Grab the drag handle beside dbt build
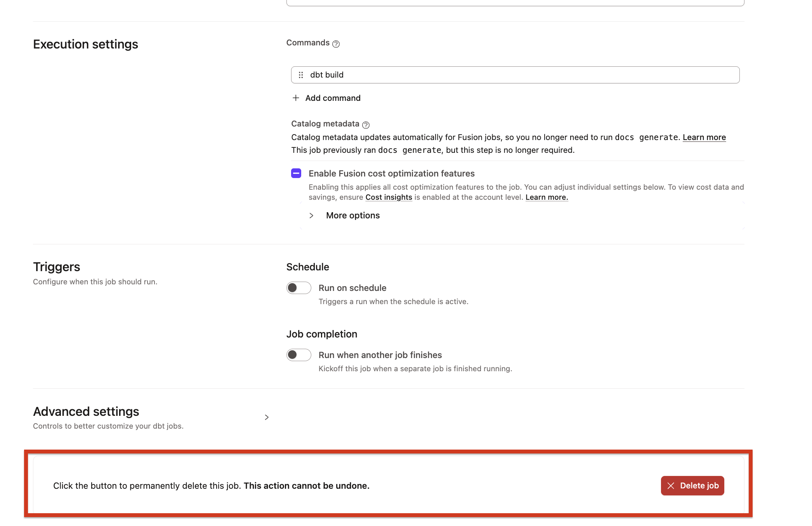 pyautogui.click(x=301, y=75)
